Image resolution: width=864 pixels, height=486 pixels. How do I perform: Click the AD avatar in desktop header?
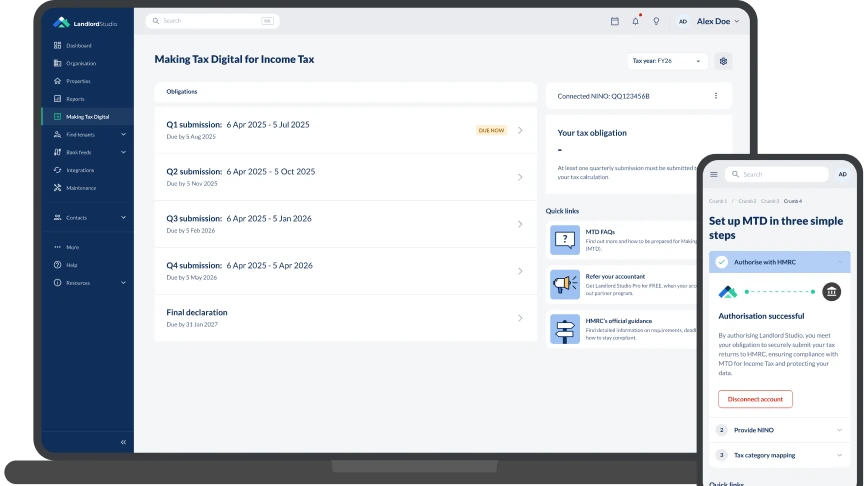click(683, 21)
